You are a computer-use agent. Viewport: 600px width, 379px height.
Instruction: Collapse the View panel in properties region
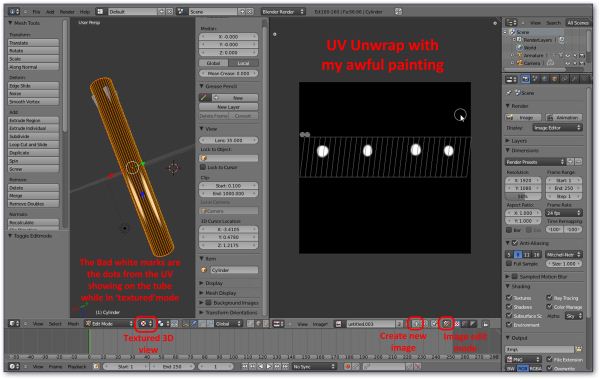(209, 129)
